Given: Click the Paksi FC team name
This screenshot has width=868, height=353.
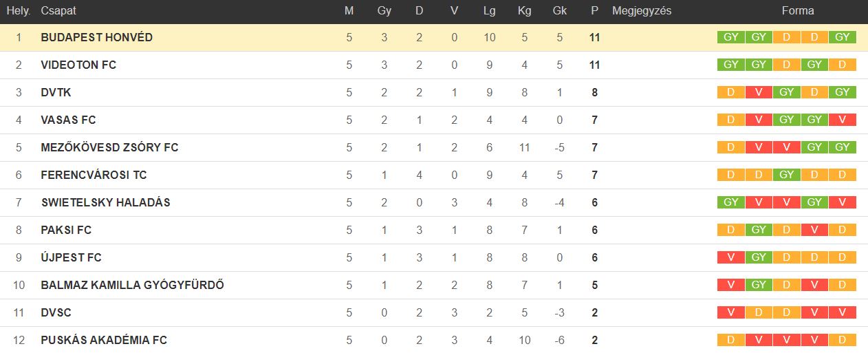Looking at the screenshot, I should coord(66,230).
